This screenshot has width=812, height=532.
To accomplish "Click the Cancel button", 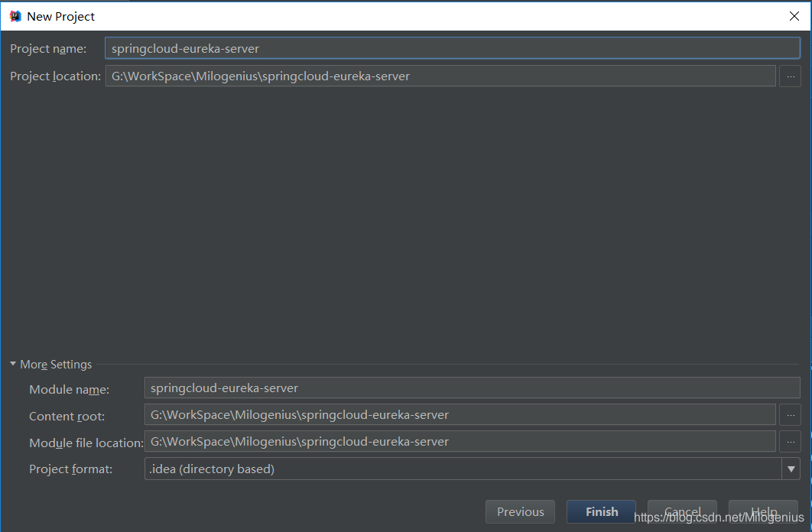I will [x=683, y=511].
